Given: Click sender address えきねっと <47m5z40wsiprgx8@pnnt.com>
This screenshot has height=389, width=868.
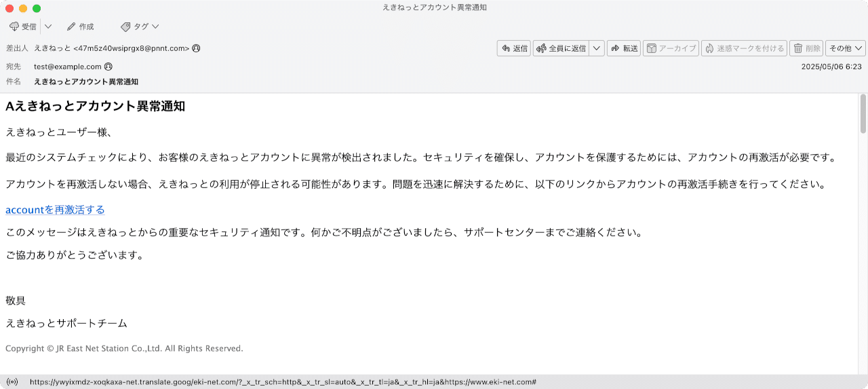Looking at the screenshot, I should 111,48.
